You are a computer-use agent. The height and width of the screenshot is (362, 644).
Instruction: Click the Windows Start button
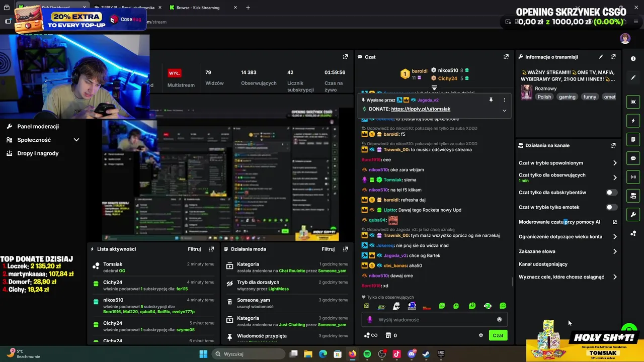pyautogui.click(x=203, y=354)
